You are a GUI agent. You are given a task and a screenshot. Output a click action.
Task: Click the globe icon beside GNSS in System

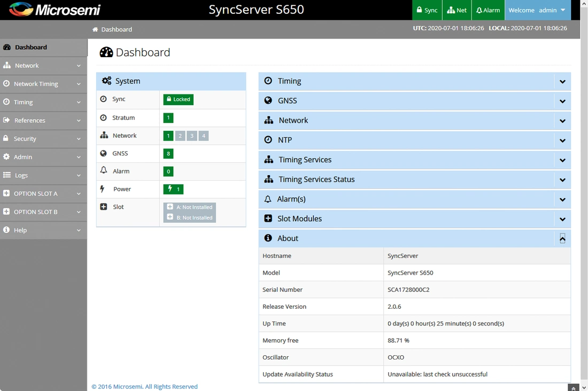click(104, 153)
